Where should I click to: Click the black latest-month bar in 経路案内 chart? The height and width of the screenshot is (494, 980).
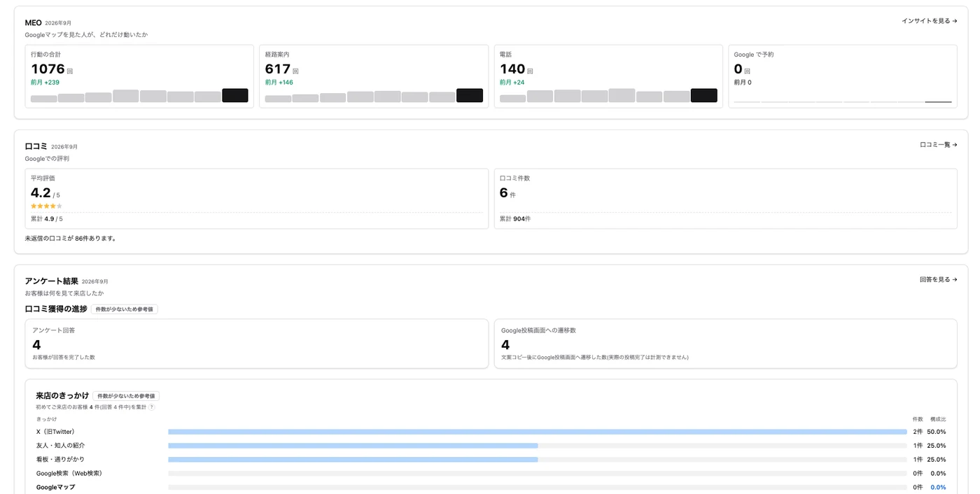click(x=470, y=96)
